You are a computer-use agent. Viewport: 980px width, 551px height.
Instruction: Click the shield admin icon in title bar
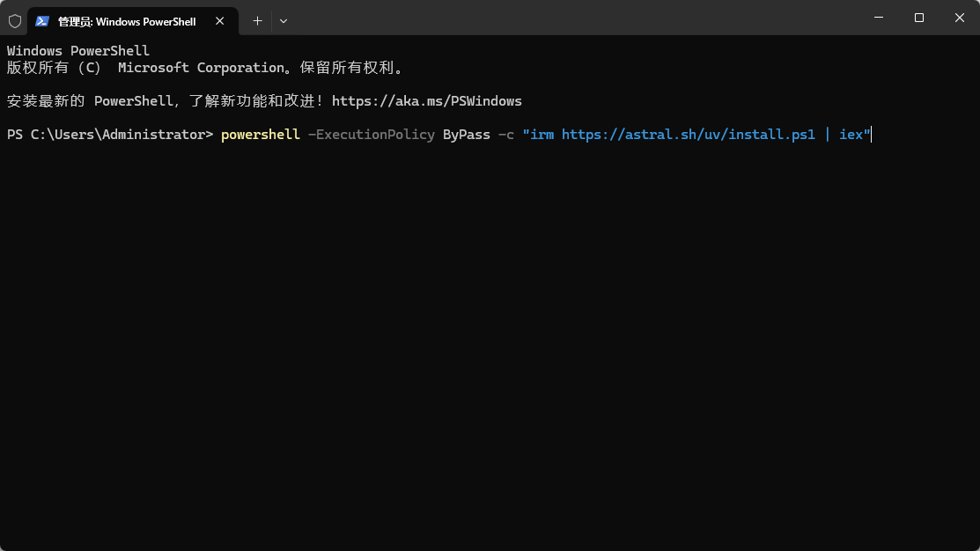[15, 21]
